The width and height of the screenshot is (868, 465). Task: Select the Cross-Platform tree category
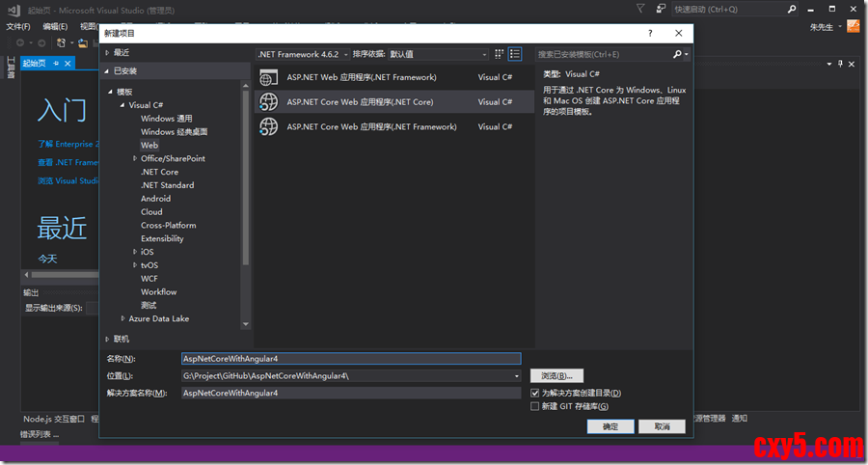pos(168,226)
